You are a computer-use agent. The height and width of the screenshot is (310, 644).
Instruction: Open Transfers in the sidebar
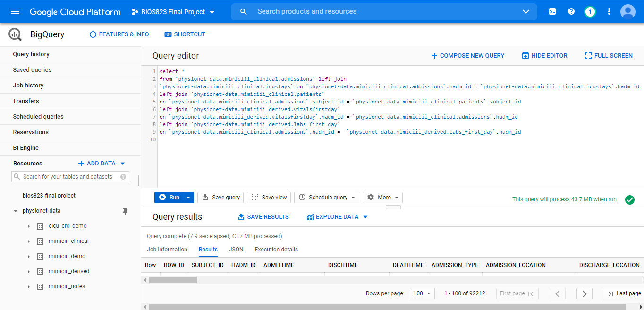70,101
